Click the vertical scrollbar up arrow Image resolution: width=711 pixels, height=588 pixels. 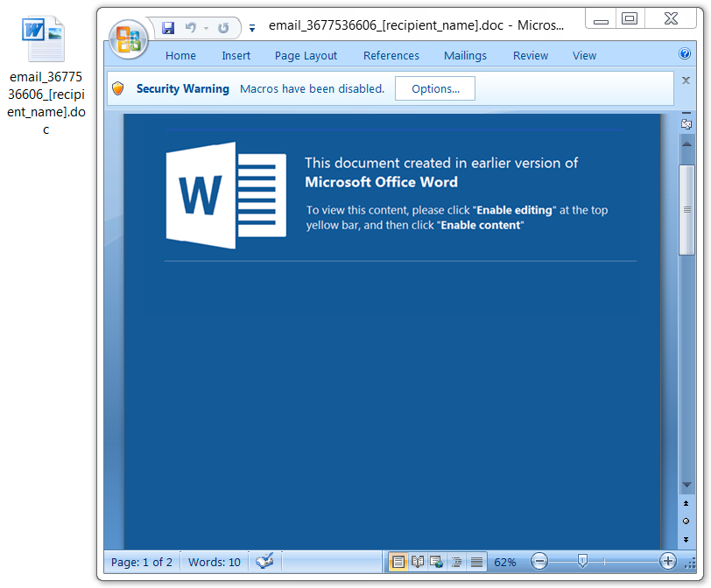(x=686, y=144)
